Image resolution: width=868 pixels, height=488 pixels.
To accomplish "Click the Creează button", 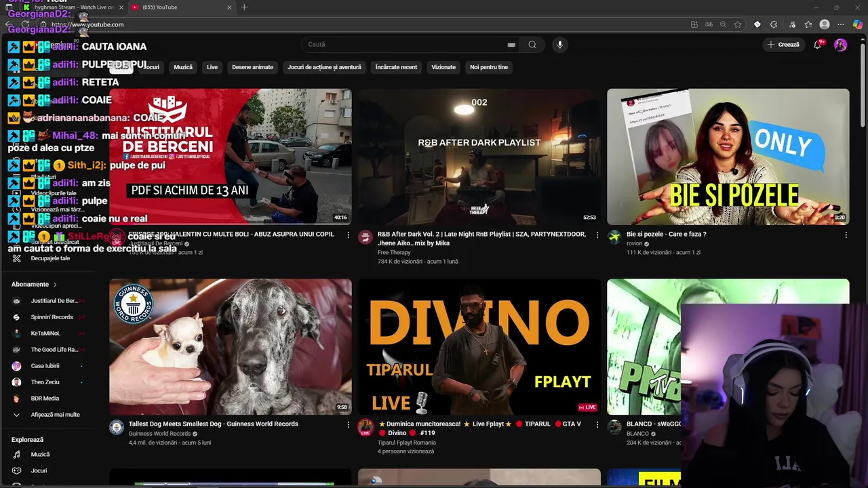I will click(x=783, y=45).
